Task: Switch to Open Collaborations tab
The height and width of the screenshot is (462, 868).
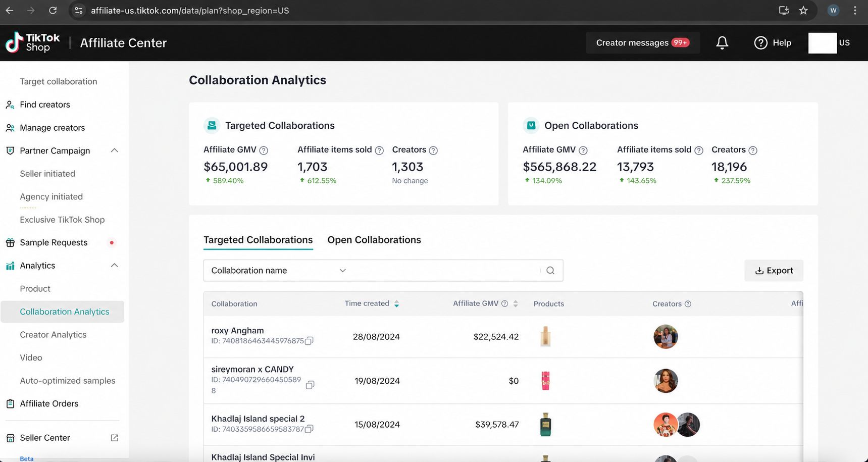Action: [374, 240]
